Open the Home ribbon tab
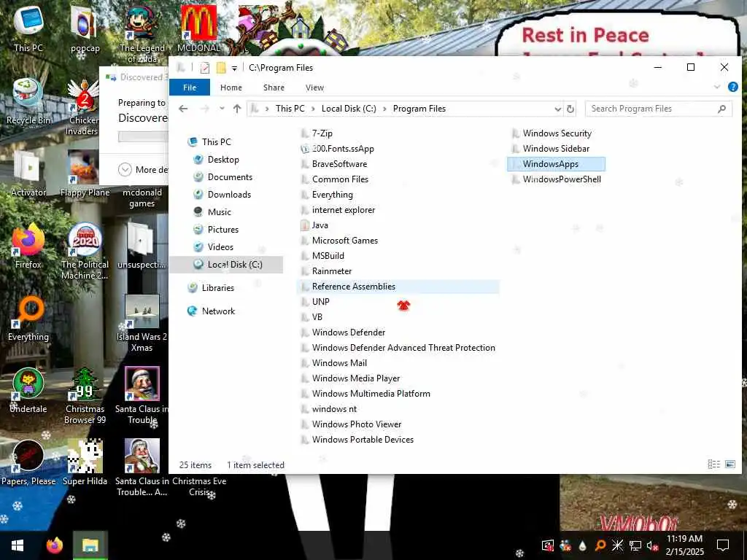The height and width of the screenshot is (560, 747). pyautogui.click(x=231, y=87)
